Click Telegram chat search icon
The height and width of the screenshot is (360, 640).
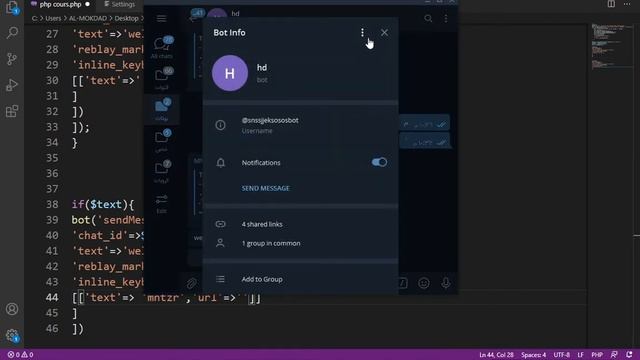(x=428, y=18)
